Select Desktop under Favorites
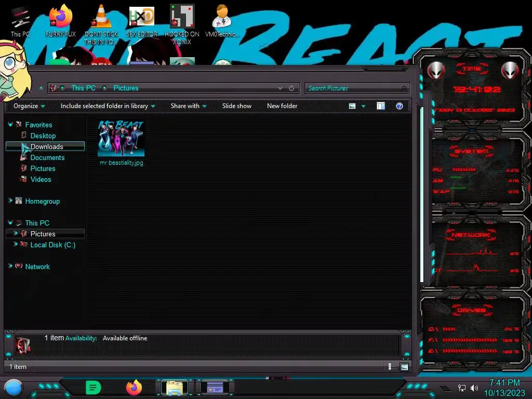The image size is (532, 399). (43, 136)
